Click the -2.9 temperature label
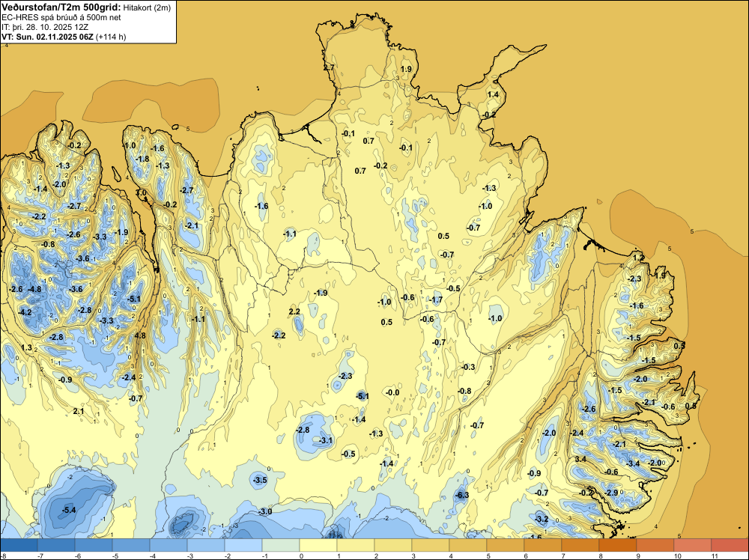749x560 pixels. click(x=611, y=493)
